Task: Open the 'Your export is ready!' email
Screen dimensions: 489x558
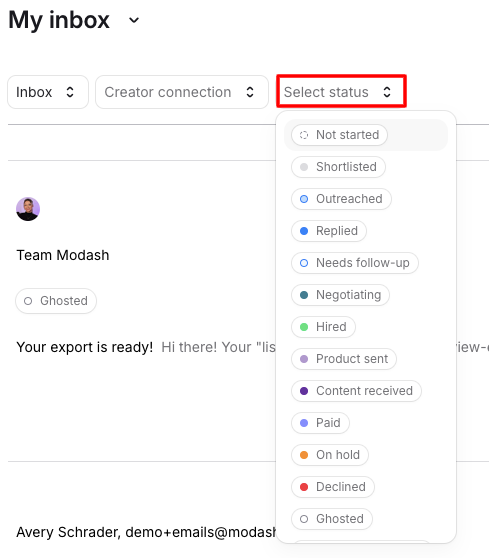Action: [85, 347]
